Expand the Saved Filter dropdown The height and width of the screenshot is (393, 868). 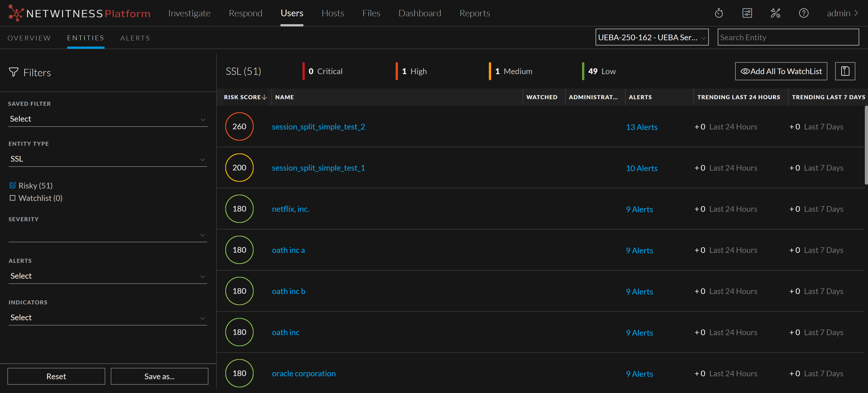click(107, 119)
